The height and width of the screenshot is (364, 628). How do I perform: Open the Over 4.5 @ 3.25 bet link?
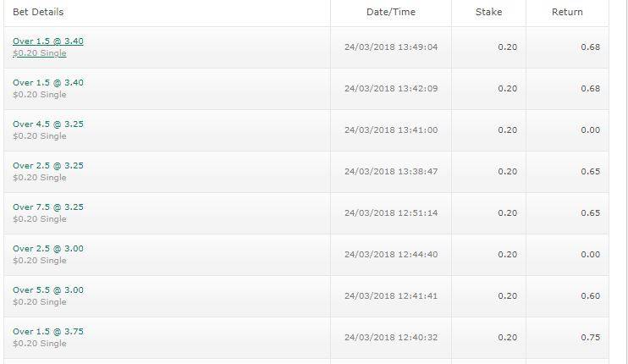(x=48, y=124)
